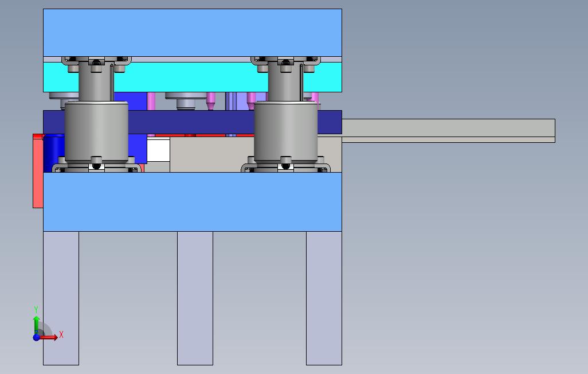Select the right support leg

point(324,298)
